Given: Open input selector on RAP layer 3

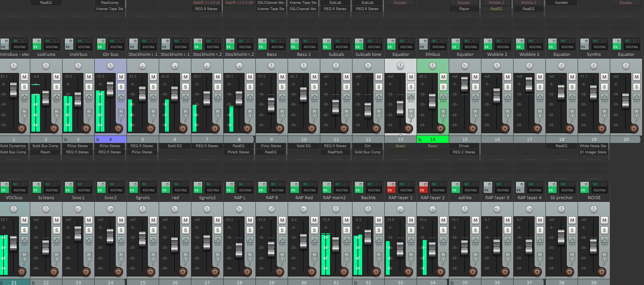Looking at the screenshot, I should click(x=508, y=257).
